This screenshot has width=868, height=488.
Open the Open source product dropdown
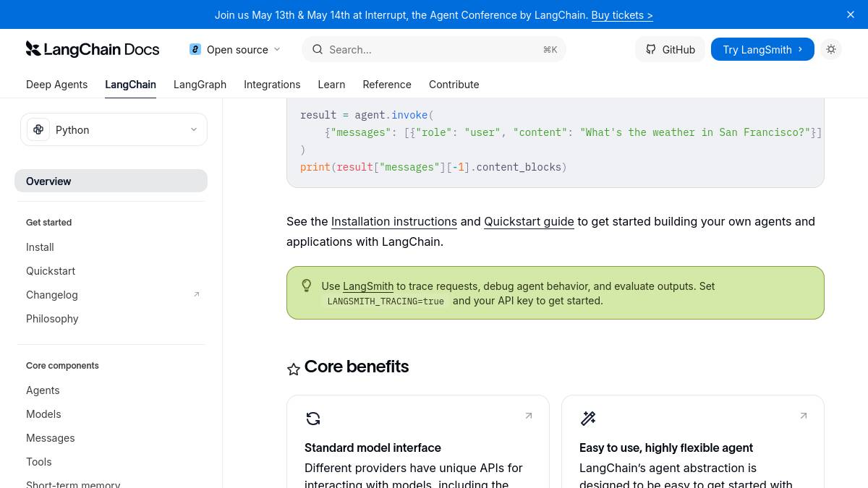234,49
